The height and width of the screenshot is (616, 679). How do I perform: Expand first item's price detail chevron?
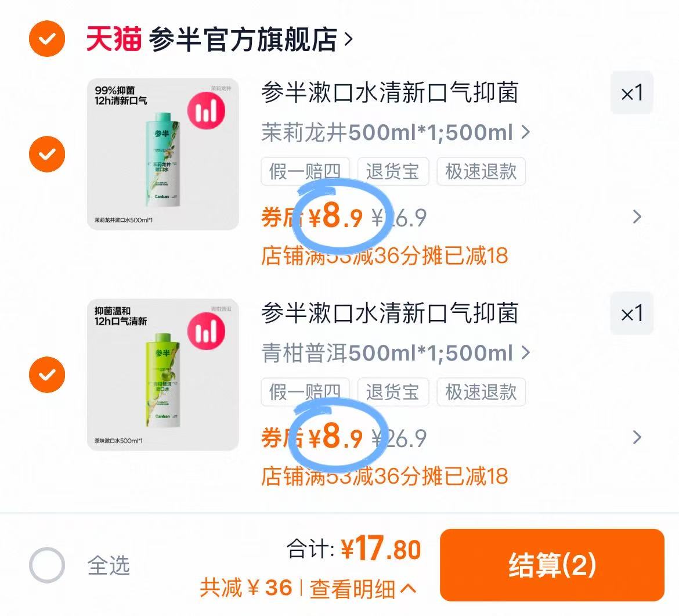637,217
